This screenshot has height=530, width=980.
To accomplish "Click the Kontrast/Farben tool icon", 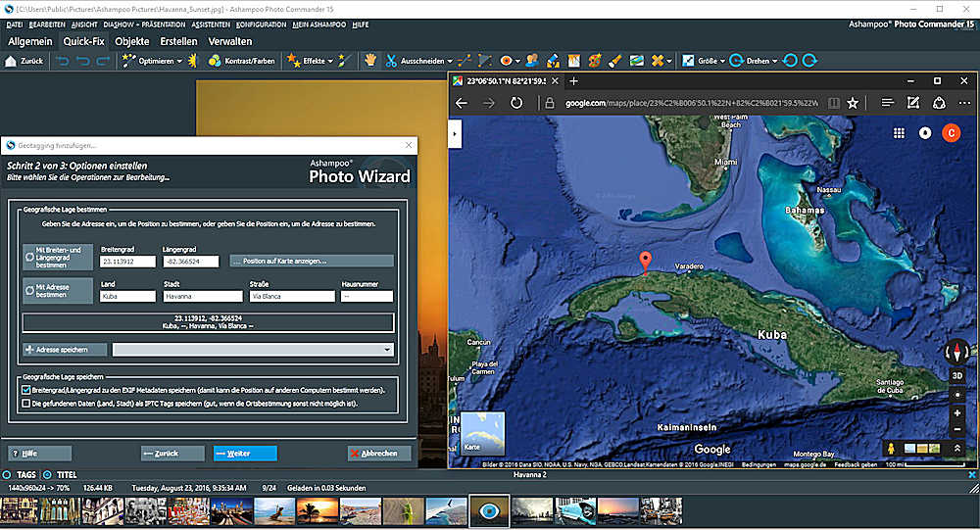I will tap(215, 61).
